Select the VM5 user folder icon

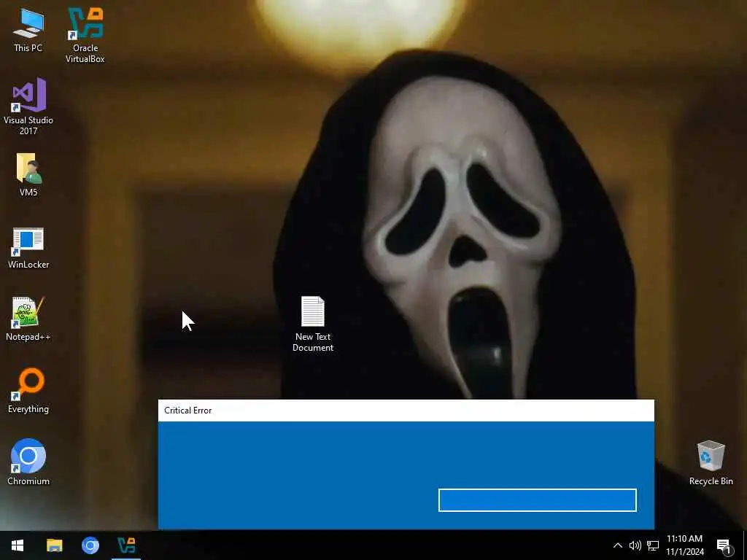tap(28, 175)
